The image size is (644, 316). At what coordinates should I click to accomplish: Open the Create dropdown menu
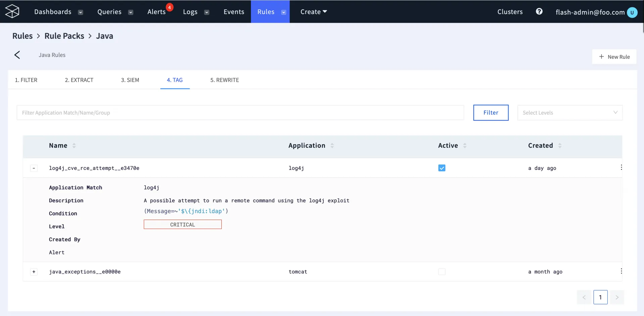314,12
